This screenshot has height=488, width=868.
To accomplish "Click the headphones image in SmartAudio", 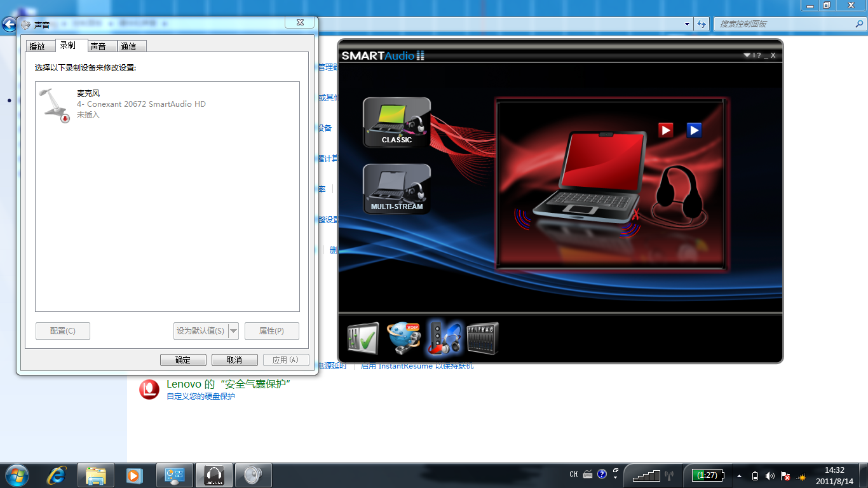I will [x=681, y=197].
